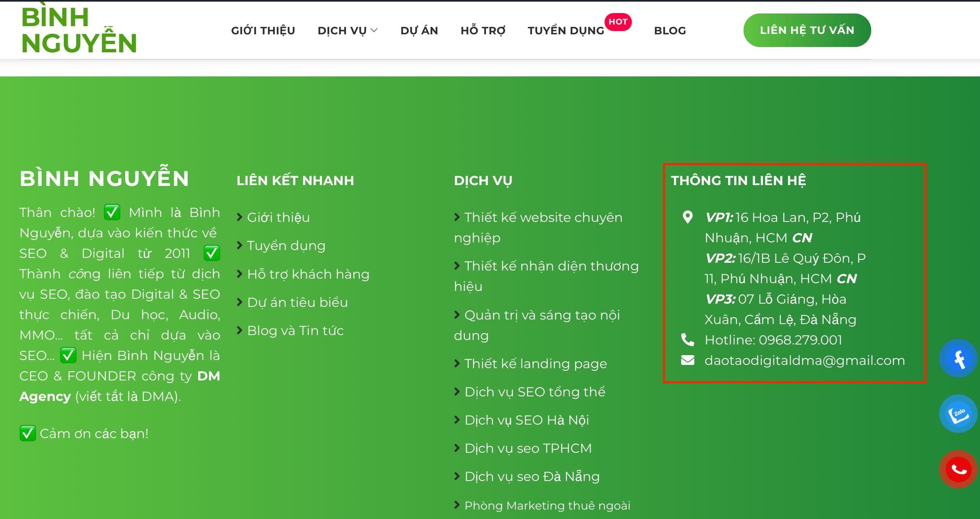Click the daotaodigitaldma@gmail.com email address
The height and width of the screenshot is (519, 980).
point(805,360)
